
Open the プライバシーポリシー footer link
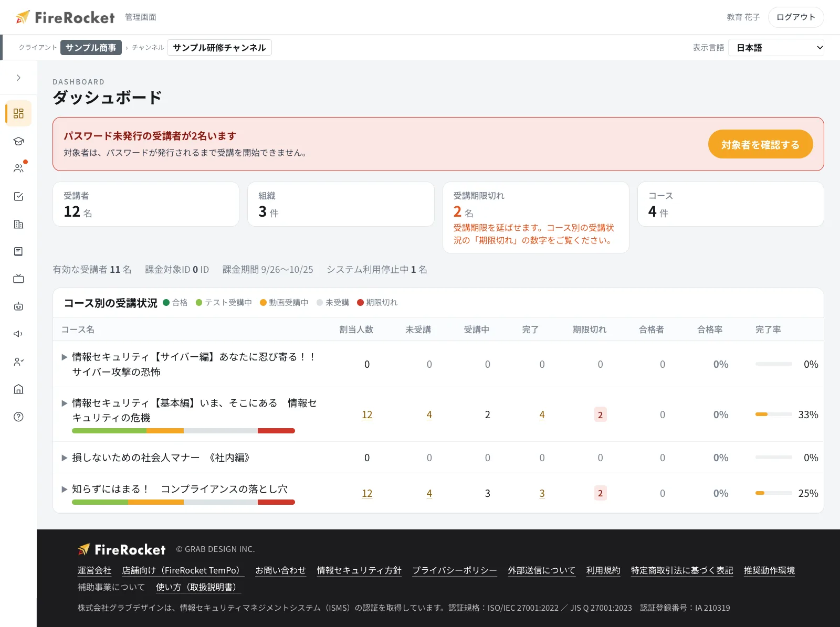[455, 570]
